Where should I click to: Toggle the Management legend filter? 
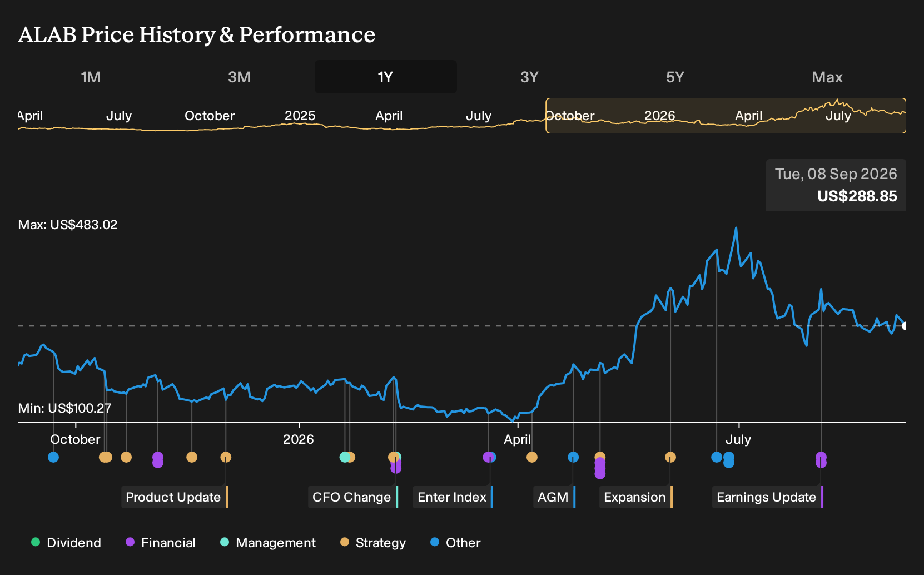point(268,543)
